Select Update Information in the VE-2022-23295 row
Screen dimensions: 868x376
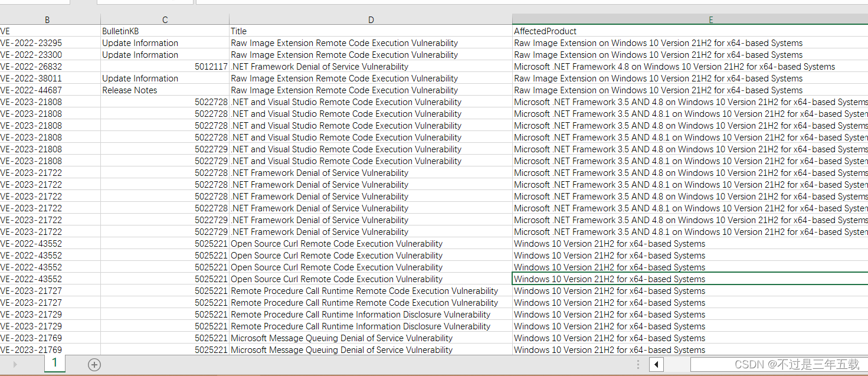(165, 43)
